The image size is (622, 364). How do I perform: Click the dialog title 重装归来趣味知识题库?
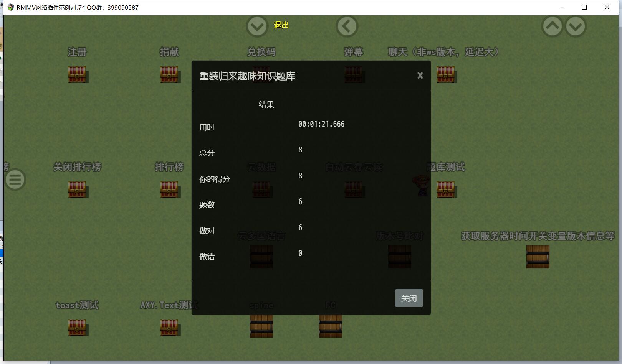pos(247,76)
